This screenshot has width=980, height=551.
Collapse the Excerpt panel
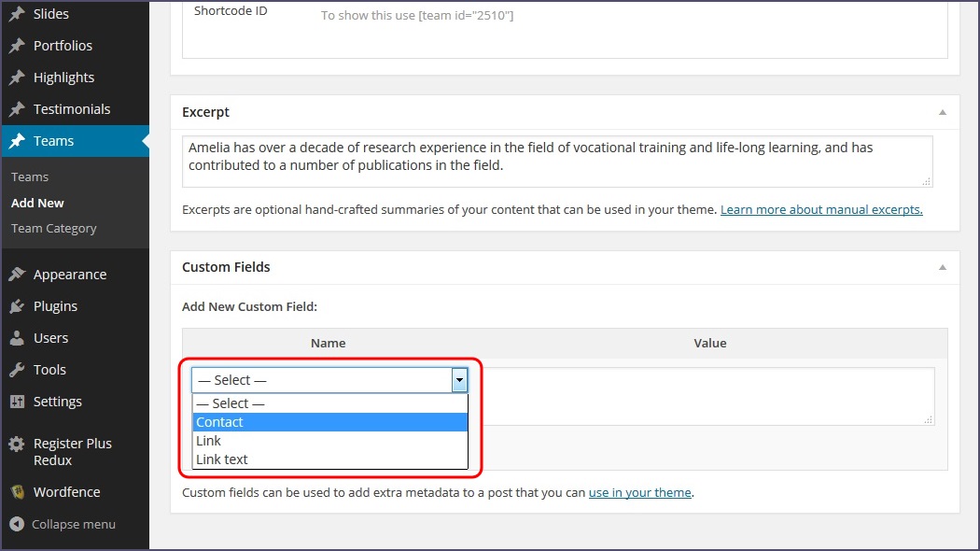tap(943, 112)
